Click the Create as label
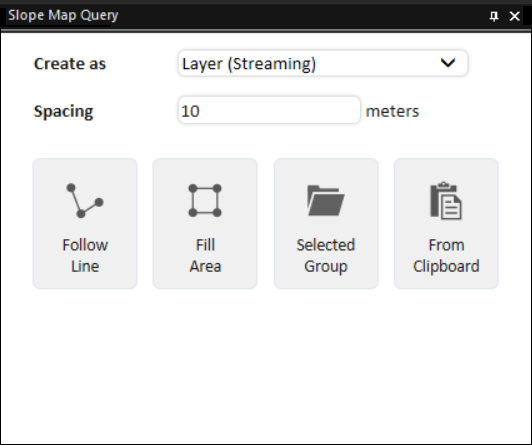Viewport: 532px width, 445px height. coord(70,63)
